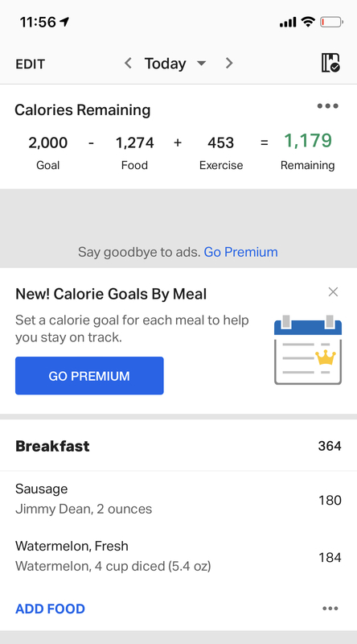The image size is (357, 644).
Task: Tap the premium calendar crown illustration
Action: click(x=308, y=349)
